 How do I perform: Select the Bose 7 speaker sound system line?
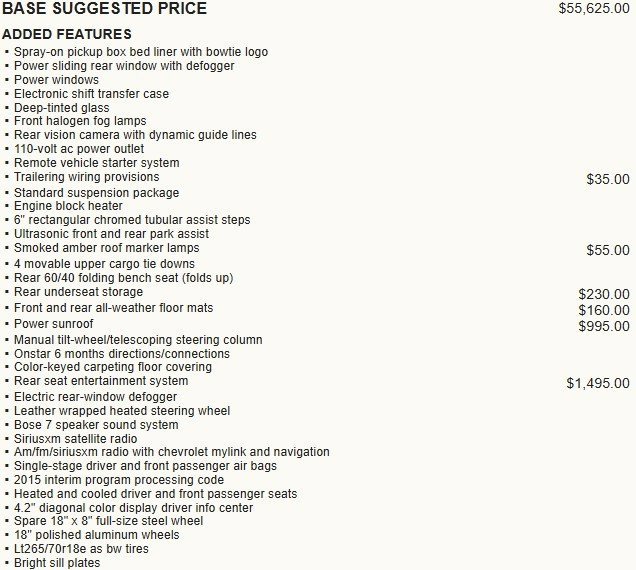(x=96, y=425)
